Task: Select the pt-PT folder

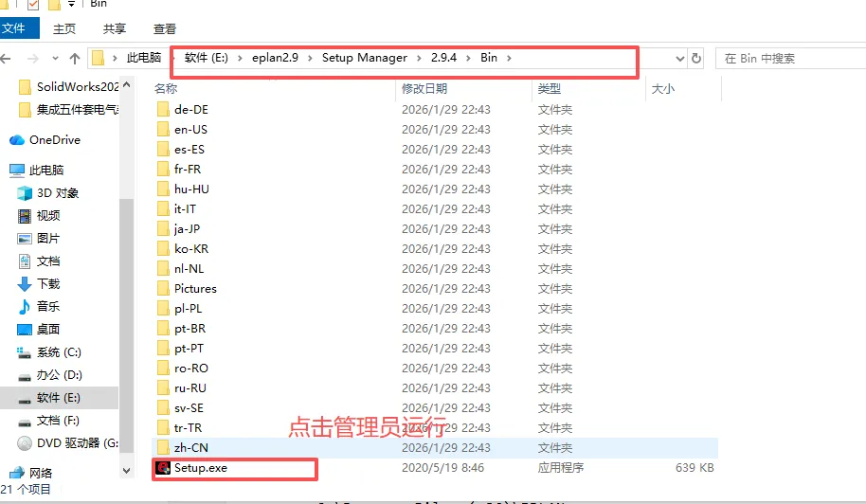Action: point(189,348)
